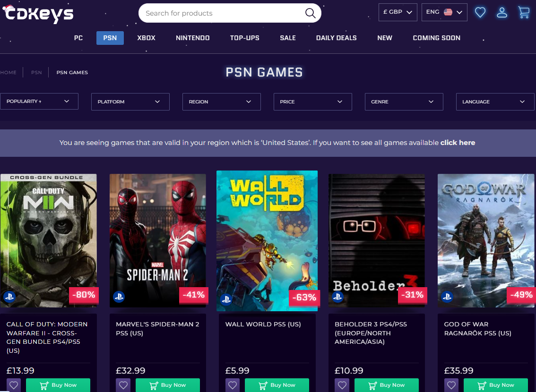Open the ENG language selector
This screenshot has height=392, width=536.
pyautogui.click(x=444, y=12)
